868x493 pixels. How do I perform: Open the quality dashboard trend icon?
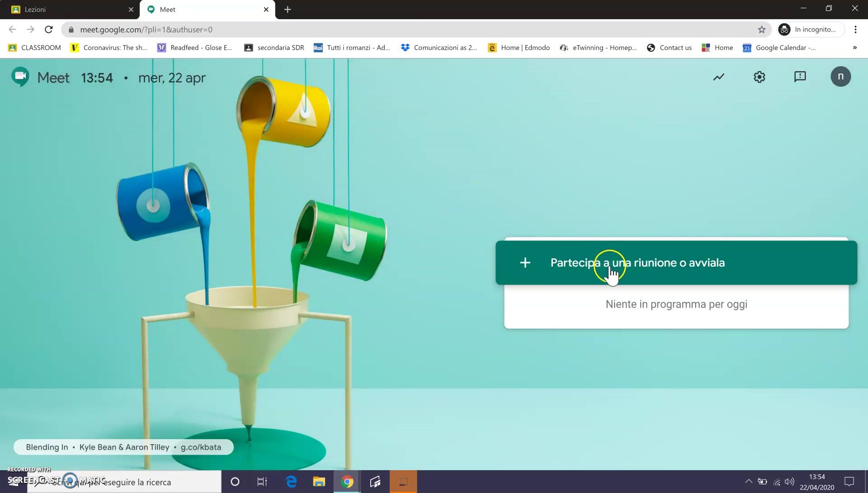click(719, 77)
